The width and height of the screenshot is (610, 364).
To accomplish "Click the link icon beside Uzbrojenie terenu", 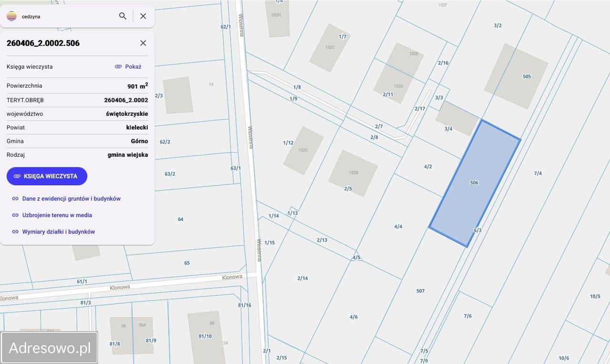I will pos(15,215).
